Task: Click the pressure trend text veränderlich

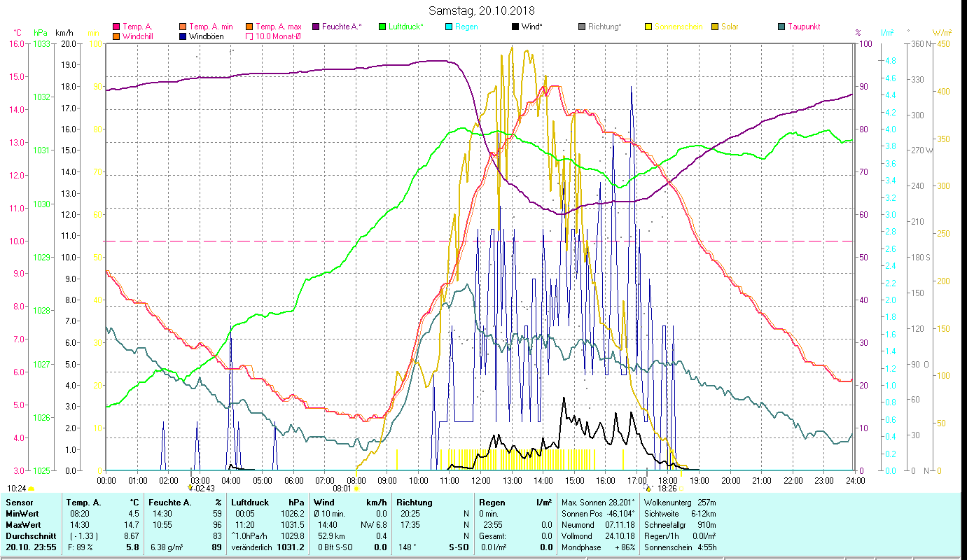Action: 252,547
